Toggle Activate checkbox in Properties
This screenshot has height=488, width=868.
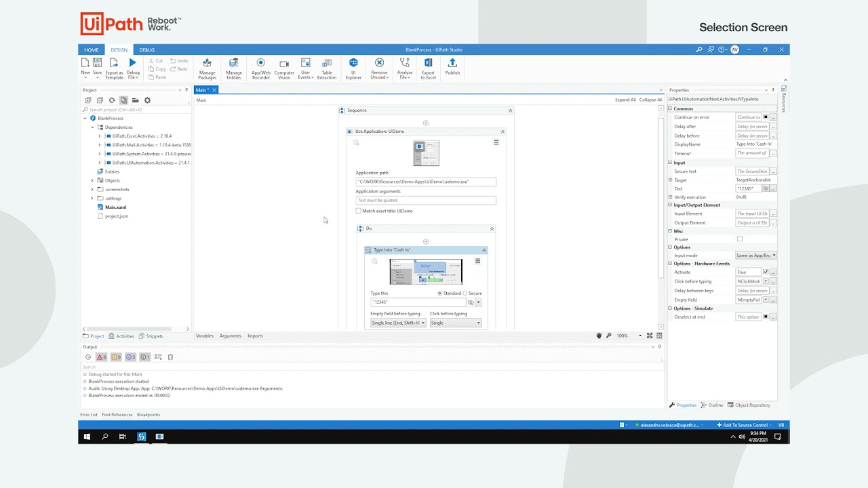point(766,272)
